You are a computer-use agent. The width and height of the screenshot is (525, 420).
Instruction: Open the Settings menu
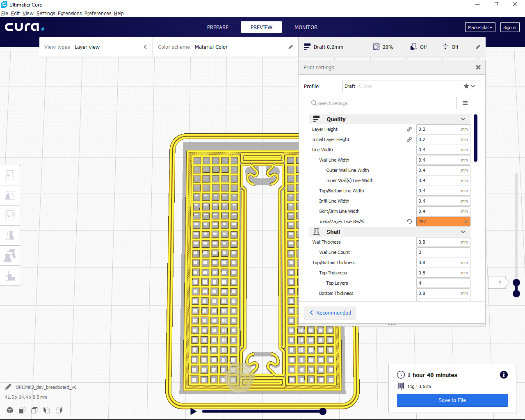point(46,13)
